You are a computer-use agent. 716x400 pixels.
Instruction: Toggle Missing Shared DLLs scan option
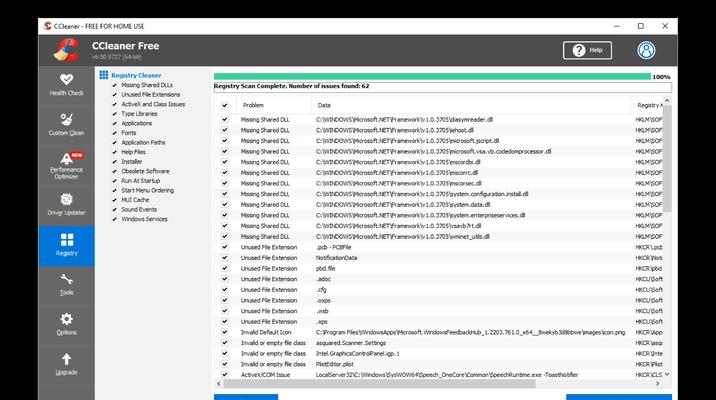(115, 85)
